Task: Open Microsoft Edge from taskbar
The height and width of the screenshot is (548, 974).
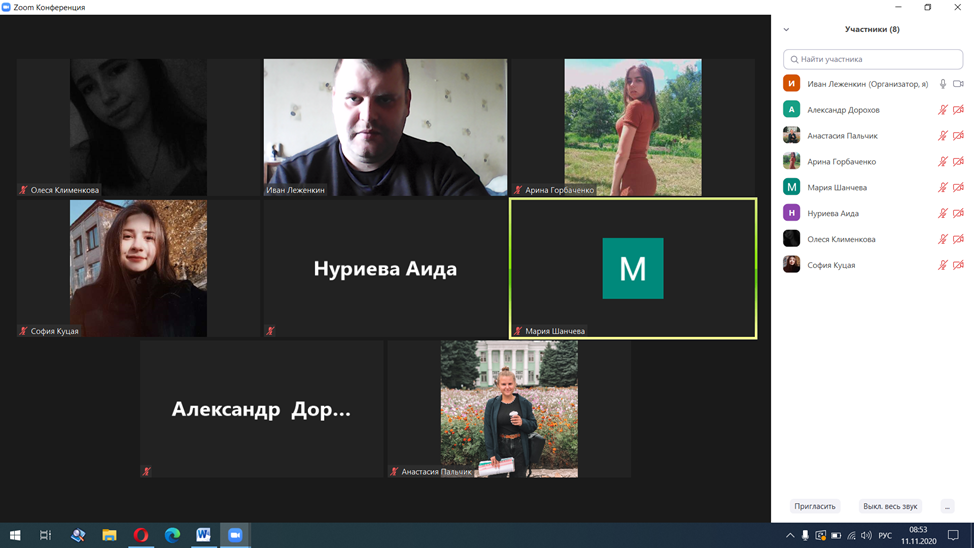Action: [x=172, y=535]
